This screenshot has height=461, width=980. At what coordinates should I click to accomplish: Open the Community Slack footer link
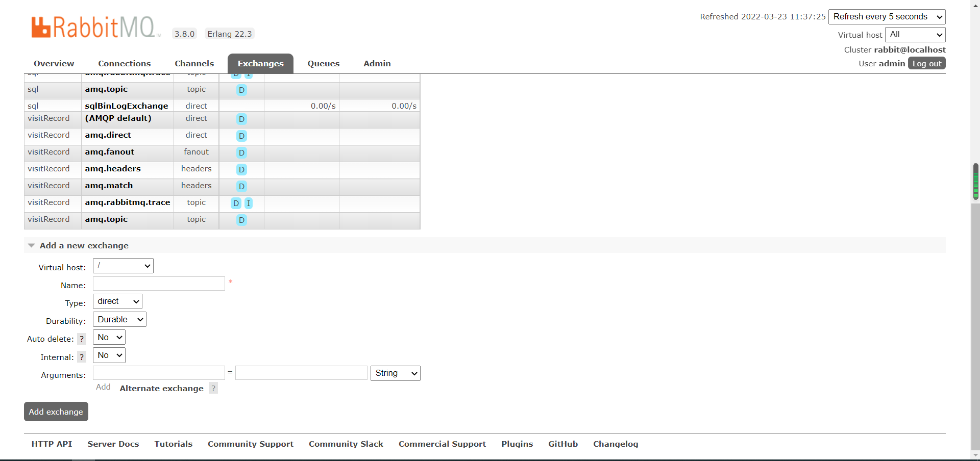(x=346, y=444)
